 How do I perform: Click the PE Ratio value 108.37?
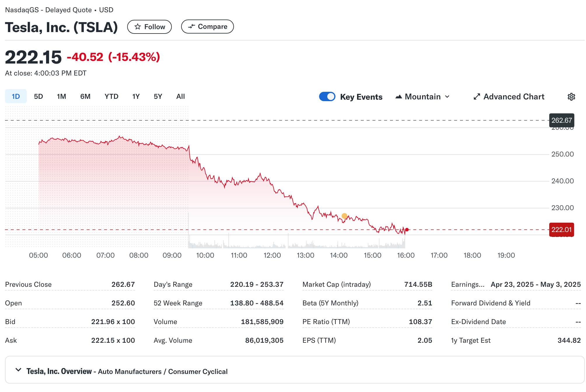coord(420,322)
